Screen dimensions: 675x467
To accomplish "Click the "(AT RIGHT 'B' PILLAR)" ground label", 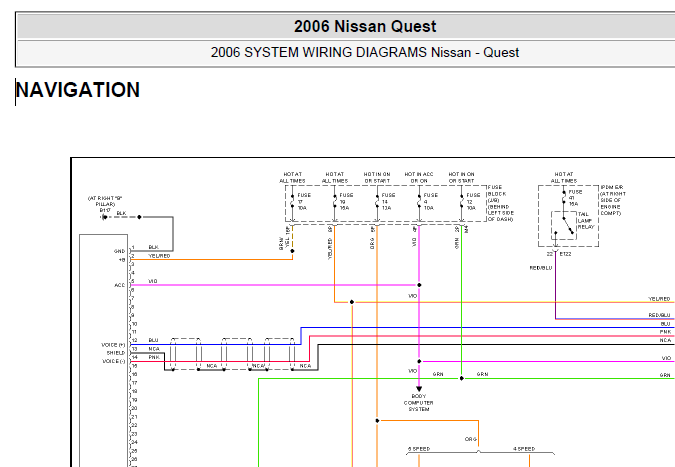I will (x=105, y=204).
